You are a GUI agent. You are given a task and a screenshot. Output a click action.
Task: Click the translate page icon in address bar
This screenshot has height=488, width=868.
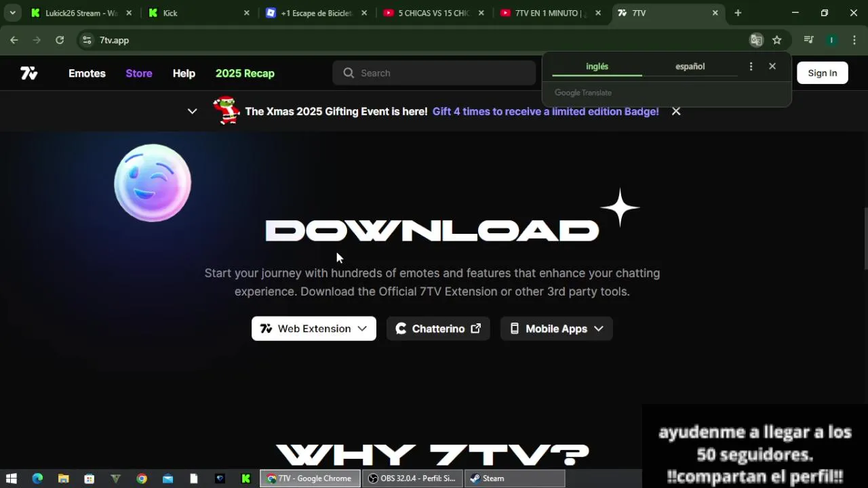point(756,40)
